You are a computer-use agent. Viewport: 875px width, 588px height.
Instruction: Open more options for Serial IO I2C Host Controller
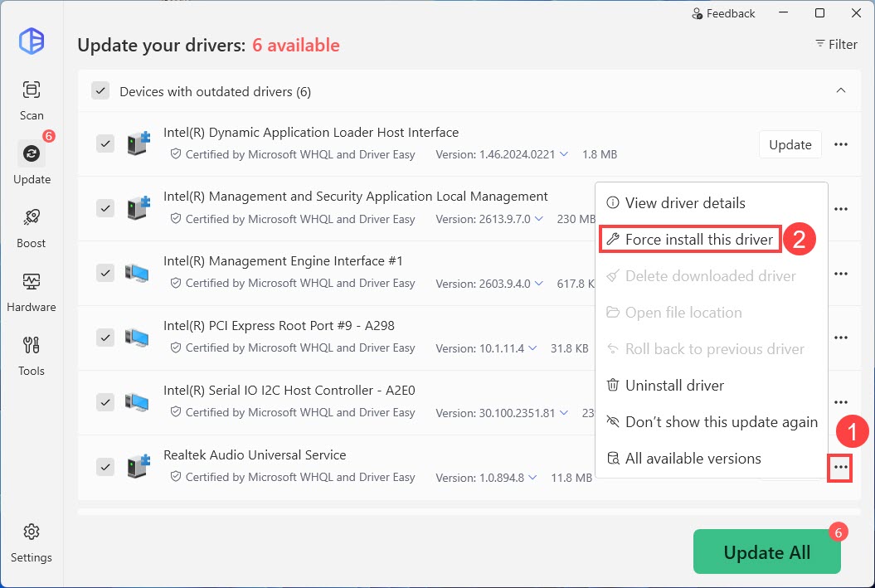click(841, 402)
